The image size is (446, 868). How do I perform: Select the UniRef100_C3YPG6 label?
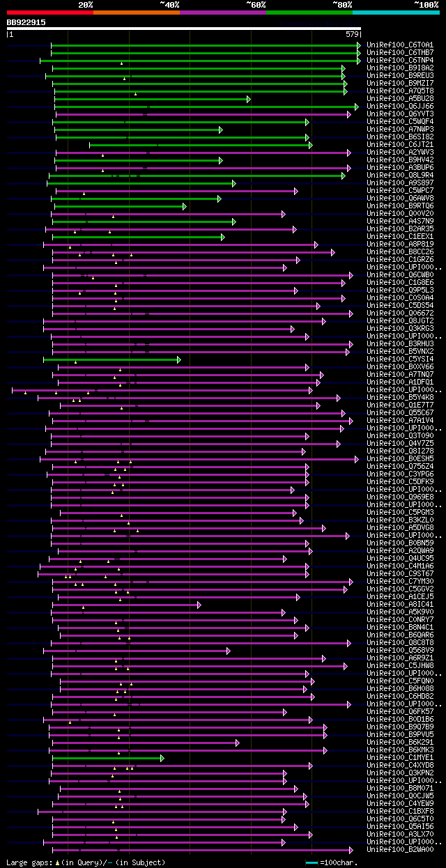click(x=400, y=474)
